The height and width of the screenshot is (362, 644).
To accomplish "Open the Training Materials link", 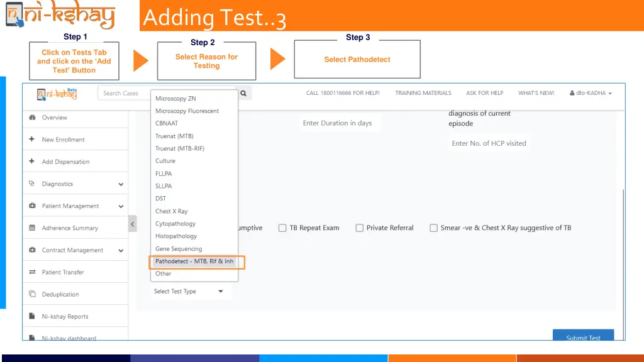I will 423,93.
